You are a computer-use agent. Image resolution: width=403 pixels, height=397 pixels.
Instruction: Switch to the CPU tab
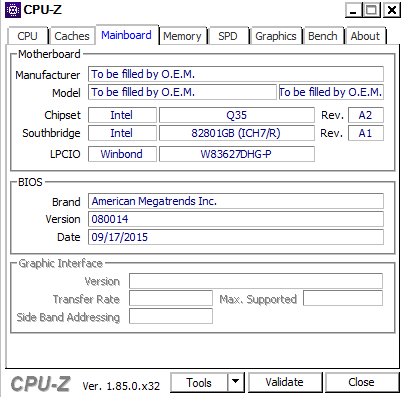click(28, 36)
